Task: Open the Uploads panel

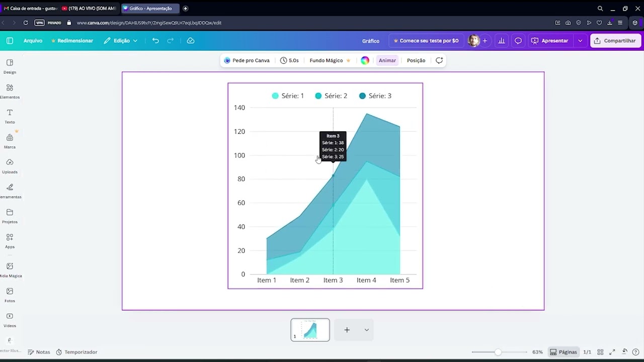Action: 10,166
